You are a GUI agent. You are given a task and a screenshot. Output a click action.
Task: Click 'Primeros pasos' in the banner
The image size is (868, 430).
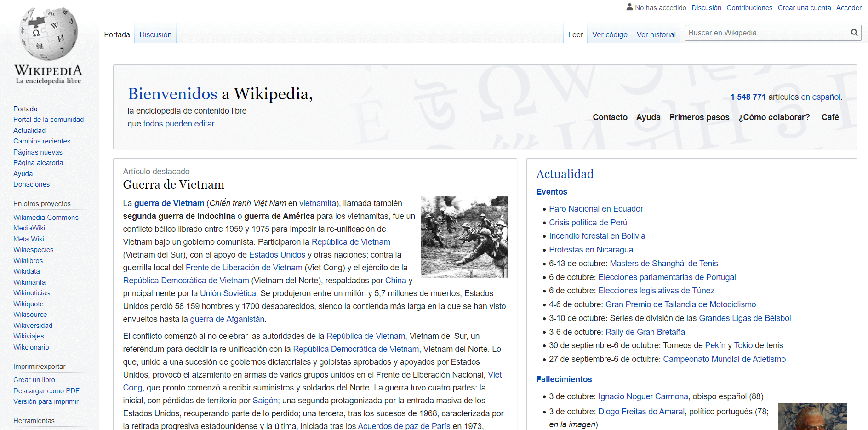(699, 117)
